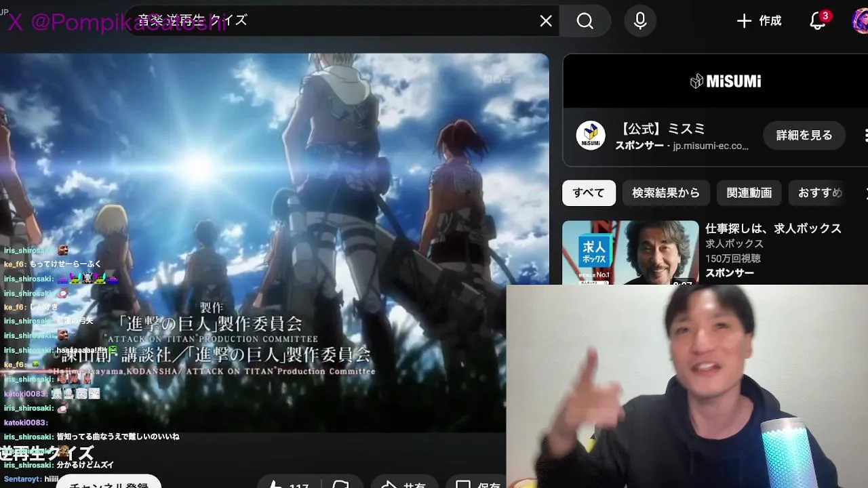Select the 検索結果から filter chip
The height and width of the screenshot is (488, 868).
pos(666,193)
